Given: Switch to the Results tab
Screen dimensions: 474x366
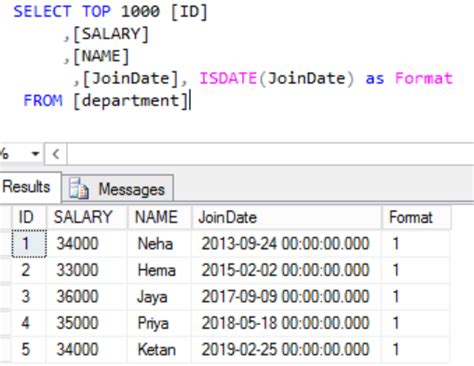Looking at the screenshot, I should tap(30, 187).
